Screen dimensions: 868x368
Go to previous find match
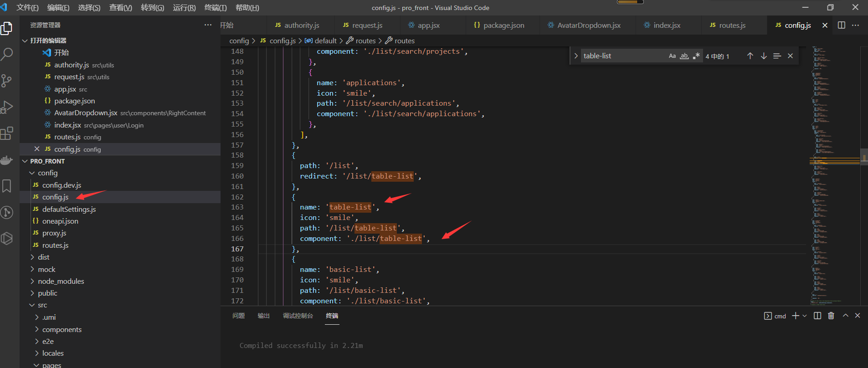pyautogui.click(x=750, y=56)
